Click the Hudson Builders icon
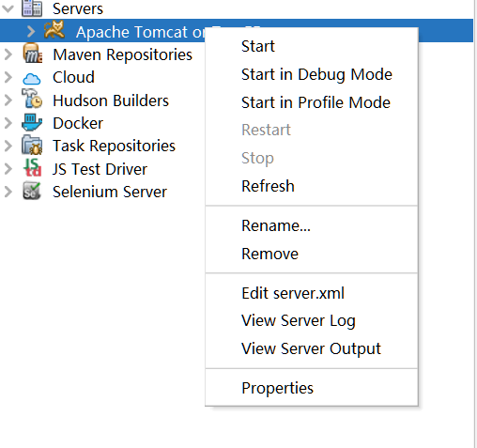This screenshot has width=477, height=448. tap(32, 99)
